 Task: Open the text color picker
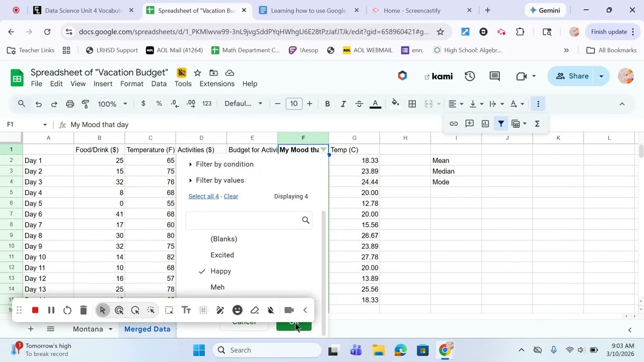(x=375, y=104)
